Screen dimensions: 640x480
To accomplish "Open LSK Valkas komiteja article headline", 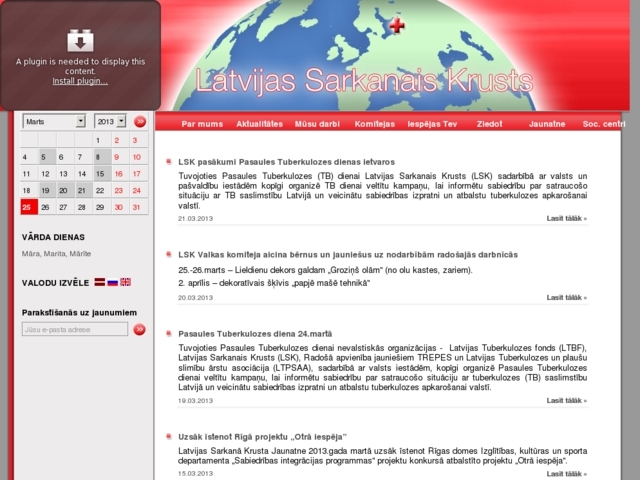I will [x=348, y=255].
